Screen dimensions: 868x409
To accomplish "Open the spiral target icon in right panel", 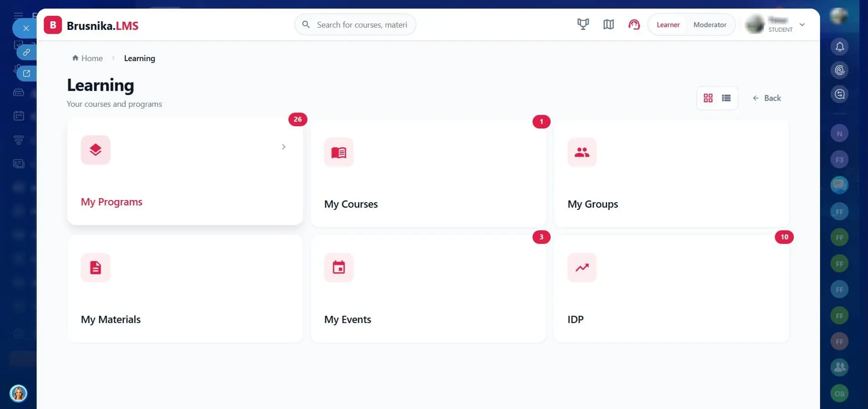I will tap(839, 70).
